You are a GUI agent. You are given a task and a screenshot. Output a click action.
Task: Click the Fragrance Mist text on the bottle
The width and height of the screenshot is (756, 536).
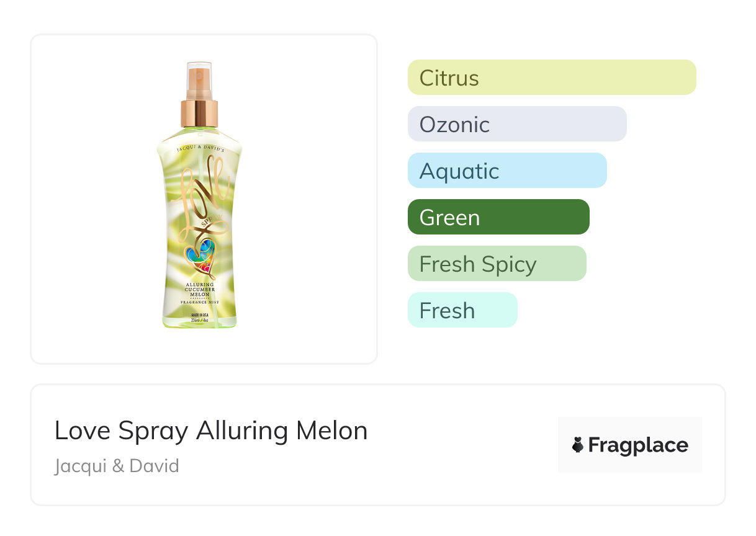(200, 301)
